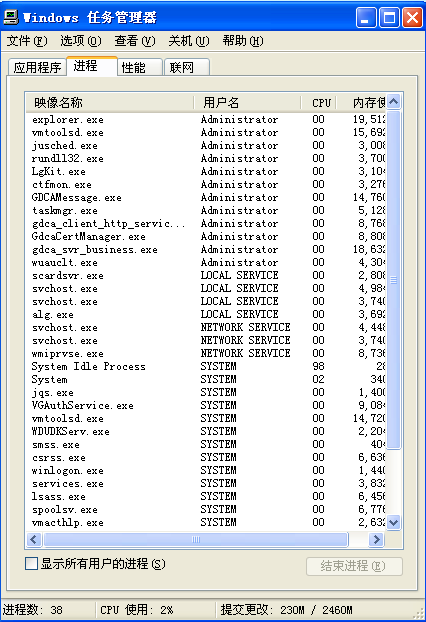Sort processes by 映像名称 column header
The height and width of the screenshot is (622, 426).
110,102
